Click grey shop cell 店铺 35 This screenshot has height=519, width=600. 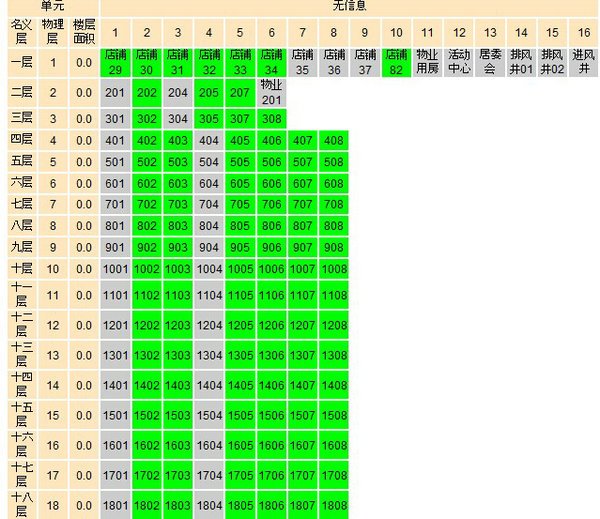point(302,63)
